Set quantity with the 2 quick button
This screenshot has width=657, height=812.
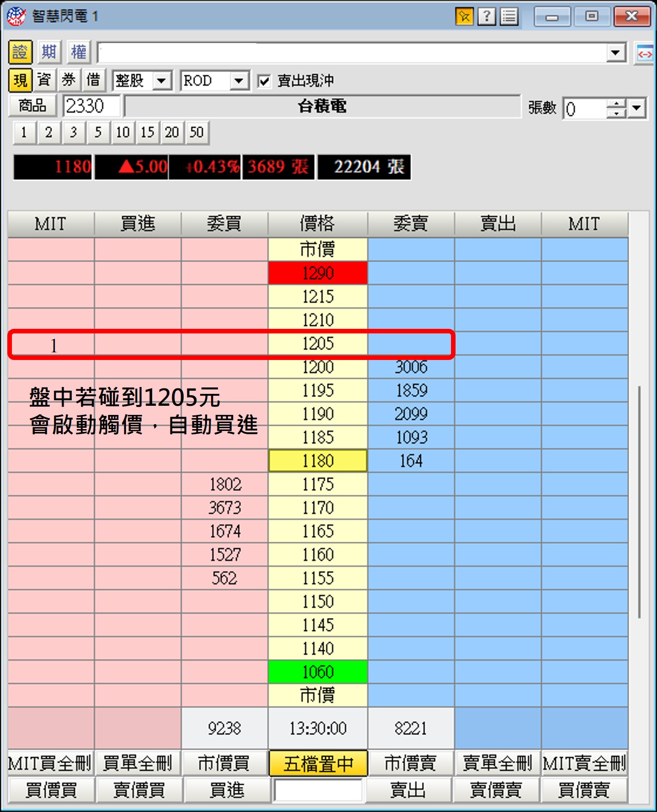point(49,133)
